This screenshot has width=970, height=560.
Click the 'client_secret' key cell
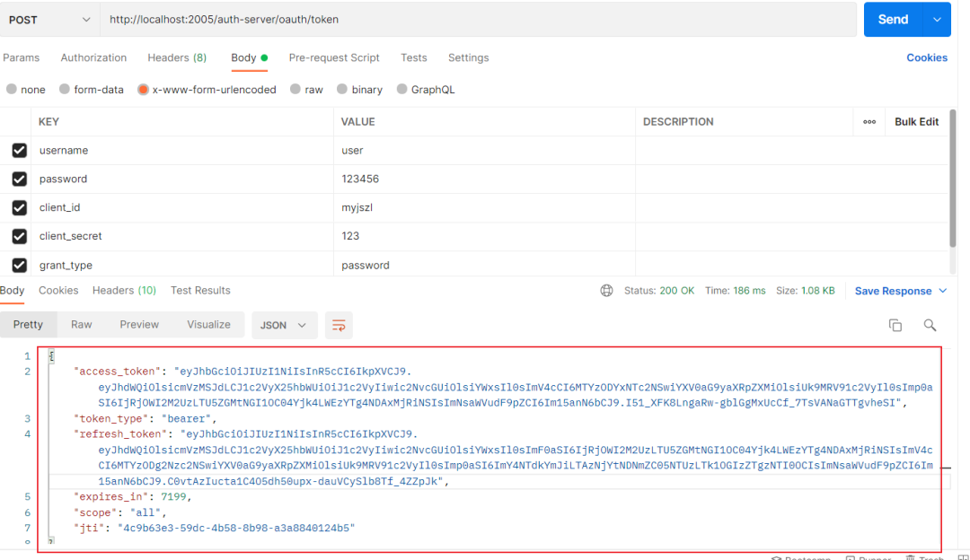(182, 236)
